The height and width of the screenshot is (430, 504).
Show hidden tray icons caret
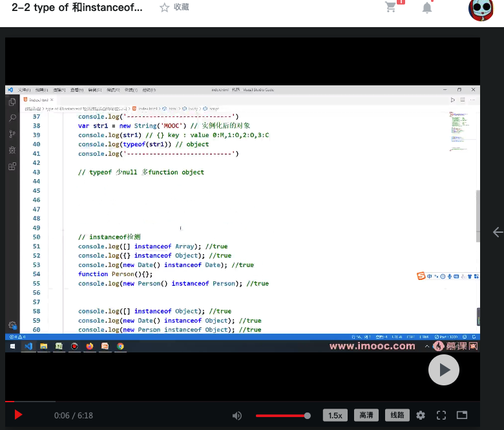[x=427, y=347]
